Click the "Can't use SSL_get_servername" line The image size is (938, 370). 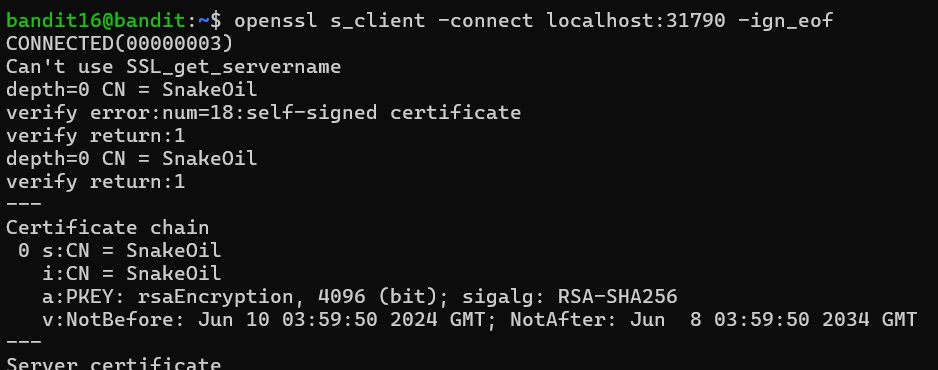click(x=173, y=66)
